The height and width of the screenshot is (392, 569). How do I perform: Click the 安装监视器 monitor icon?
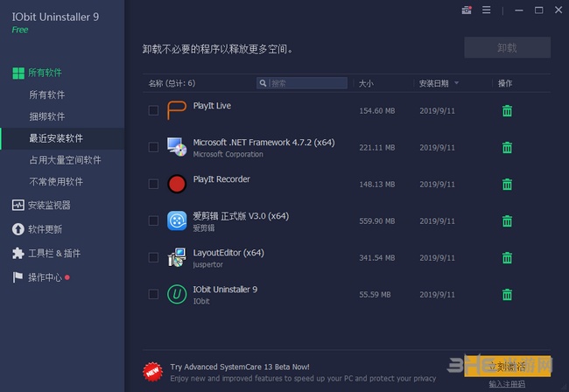pyautogui.click(x=18, y=206)
